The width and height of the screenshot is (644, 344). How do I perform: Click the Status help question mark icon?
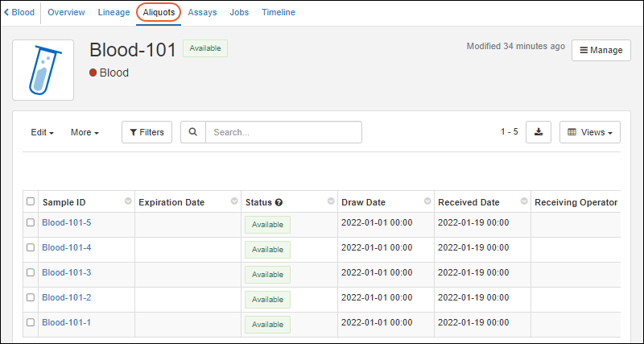pyautogui.click(x=279, y=202)
